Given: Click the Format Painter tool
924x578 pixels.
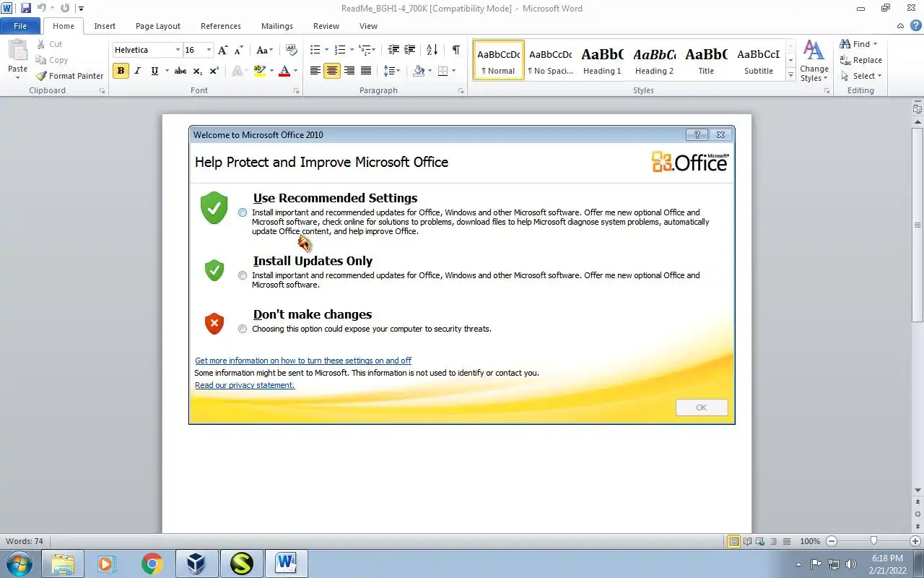Looking at the screenshot, I should coord(70,76).
